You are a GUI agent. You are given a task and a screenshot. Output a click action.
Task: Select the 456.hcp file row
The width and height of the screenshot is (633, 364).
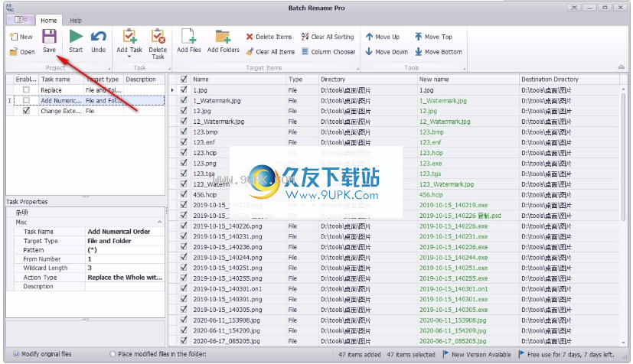tap(396, 195)
